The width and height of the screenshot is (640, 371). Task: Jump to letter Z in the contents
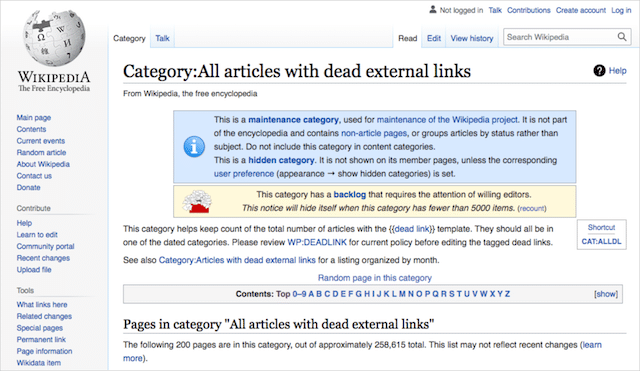coord(507,294)
